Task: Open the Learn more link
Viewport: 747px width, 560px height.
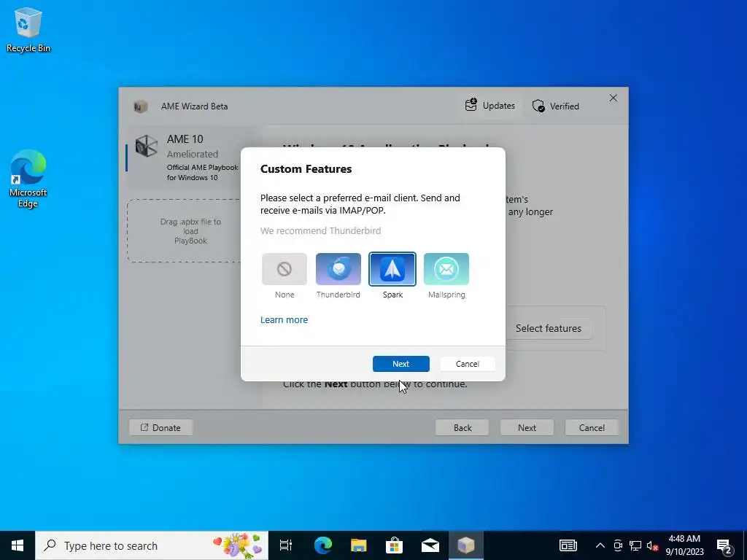Action: click(284, 320)
